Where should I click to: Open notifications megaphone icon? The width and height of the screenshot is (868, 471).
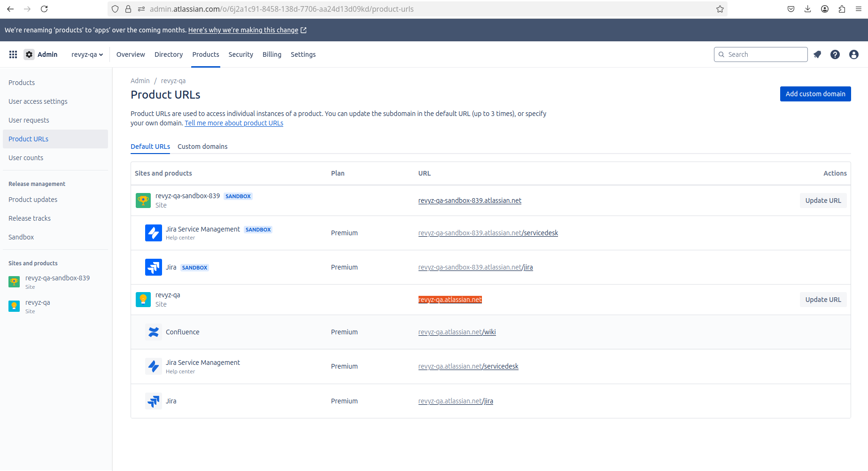tap(817, 54)
